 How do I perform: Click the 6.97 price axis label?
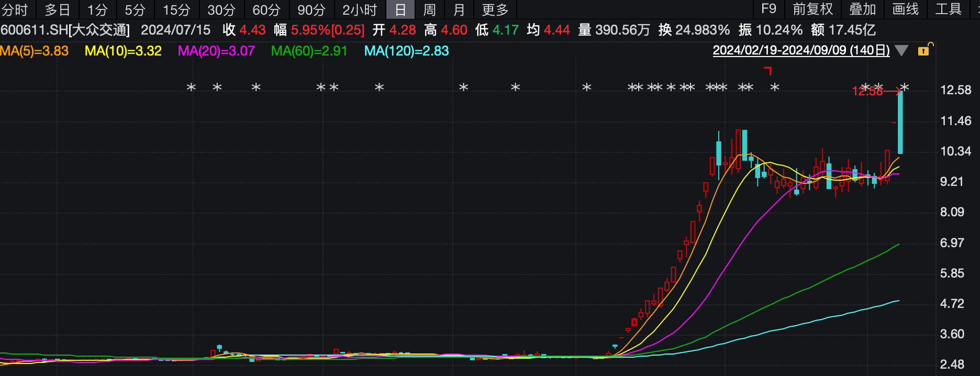(x=952, y=243)
